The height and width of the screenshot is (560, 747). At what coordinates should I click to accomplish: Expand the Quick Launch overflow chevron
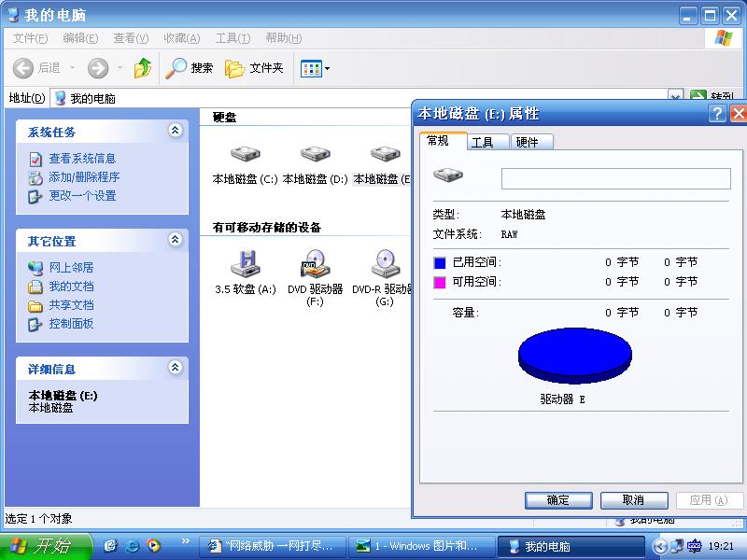click(185, 540)
